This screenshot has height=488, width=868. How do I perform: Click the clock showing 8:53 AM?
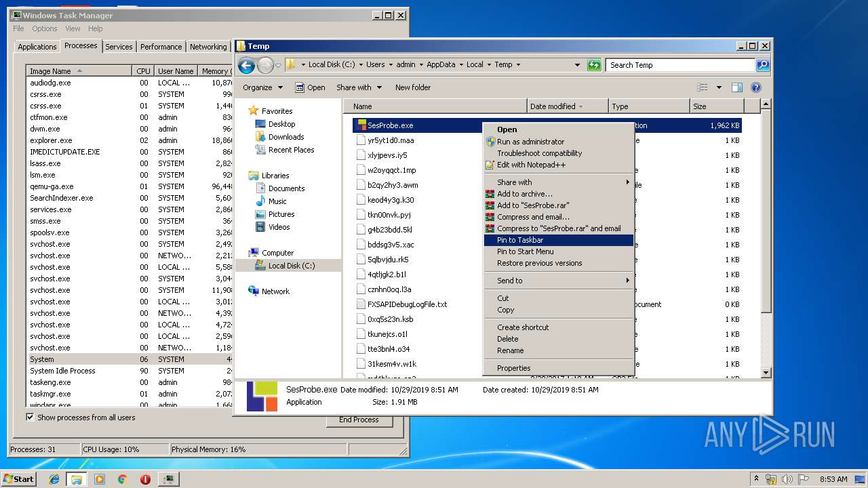point(833,479)
